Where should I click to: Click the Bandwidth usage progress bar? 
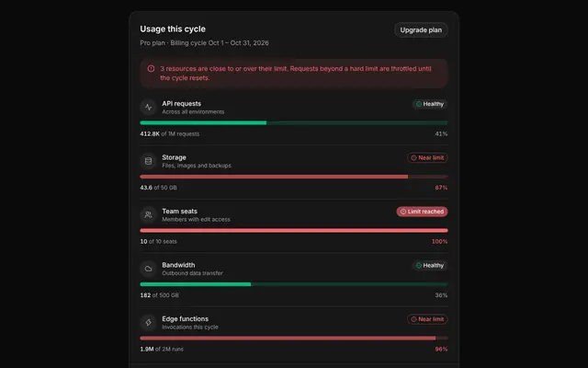coord(294,284)
